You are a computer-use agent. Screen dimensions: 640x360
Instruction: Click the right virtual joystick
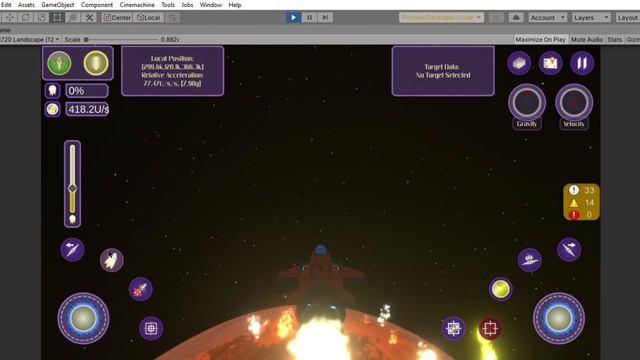(559, 318)
